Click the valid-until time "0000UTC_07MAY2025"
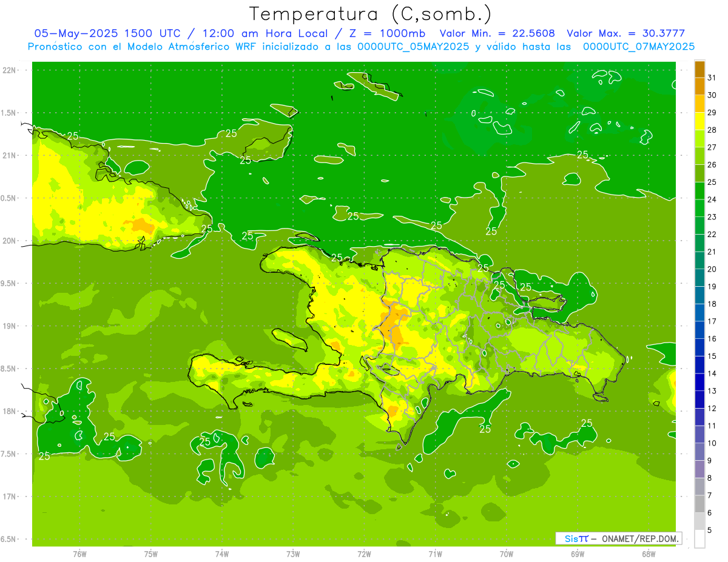 (x=639, y=47)
